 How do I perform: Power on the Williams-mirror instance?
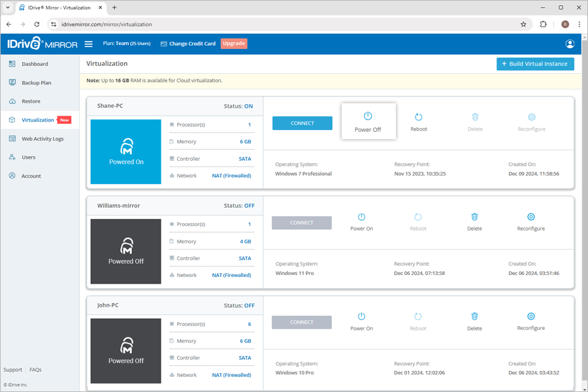[361, 222]
